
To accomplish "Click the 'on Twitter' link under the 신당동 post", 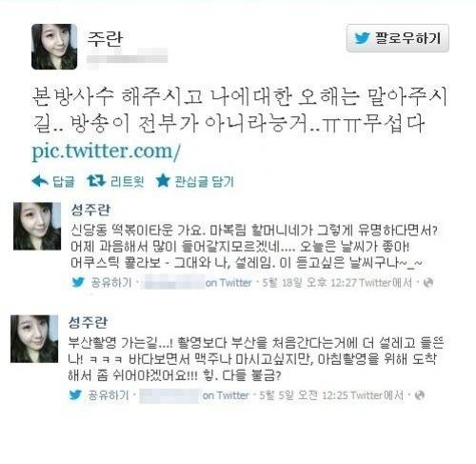I will tap(228, 282).
